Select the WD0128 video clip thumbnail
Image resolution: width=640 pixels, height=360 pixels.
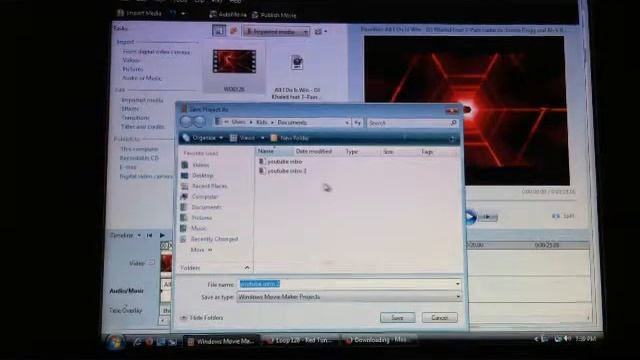pos(234,61)
